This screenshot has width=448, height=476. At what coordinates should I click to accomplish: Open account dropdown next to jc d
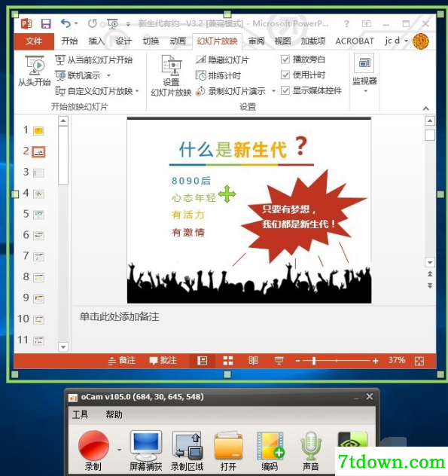pyautogui.click(x=406, y=41)
